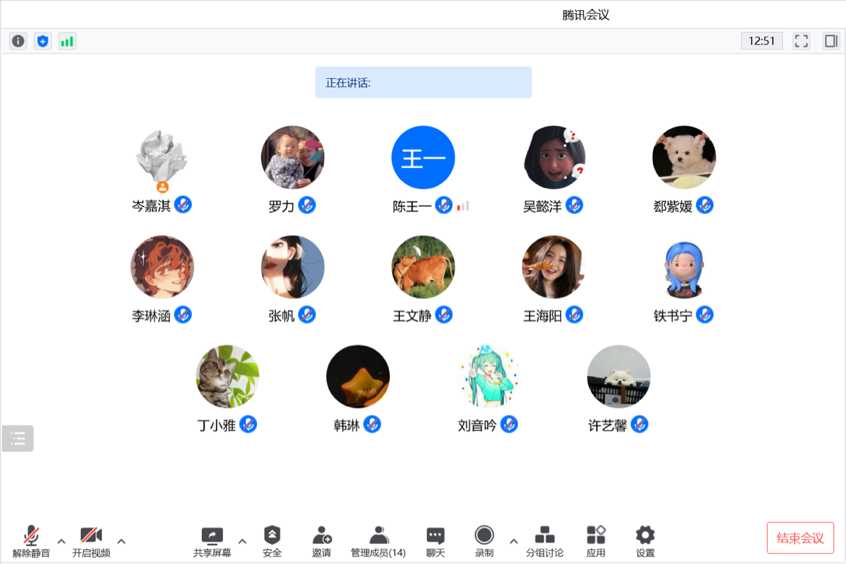
Task: Expand video options arrow beside 开启视频
Action: pyautogui.click(x=121, y=542)
